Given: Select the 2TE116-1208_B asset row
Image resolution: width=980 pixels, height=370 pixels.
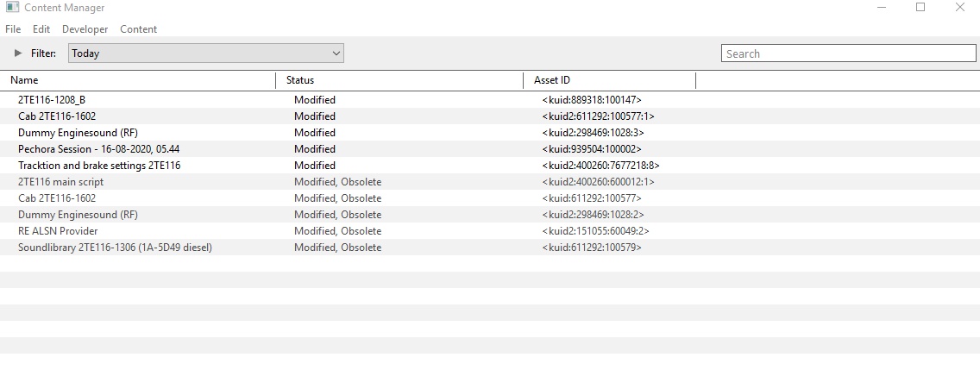Looking at the screenshot, I should [x=490, y=100].
